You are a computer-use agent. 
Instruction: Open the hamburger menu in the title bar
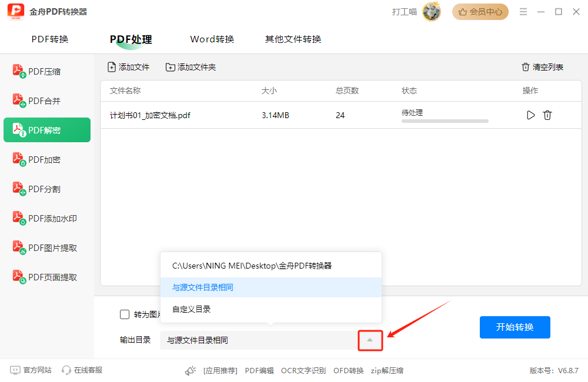(523, 12)
